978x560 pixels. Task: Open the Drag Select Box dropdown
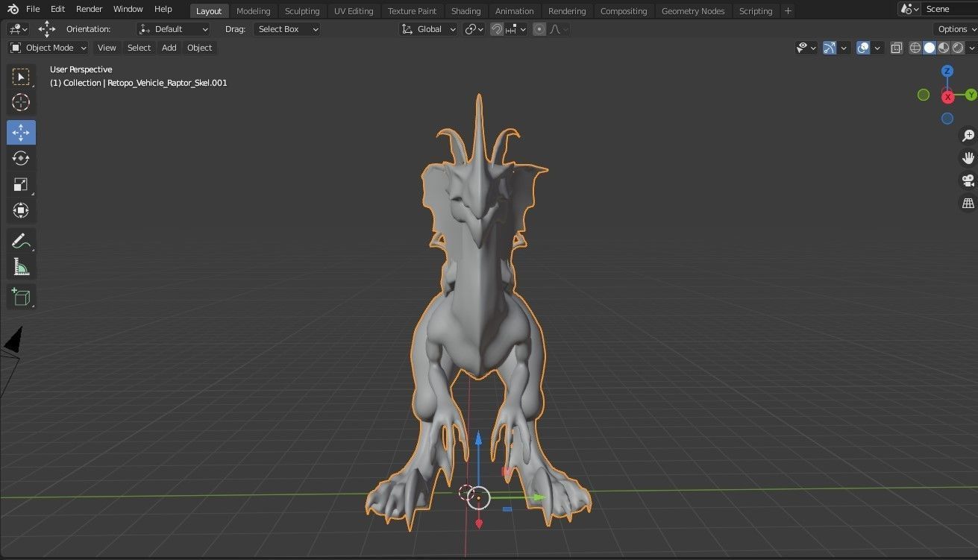(x=287, y=29)
